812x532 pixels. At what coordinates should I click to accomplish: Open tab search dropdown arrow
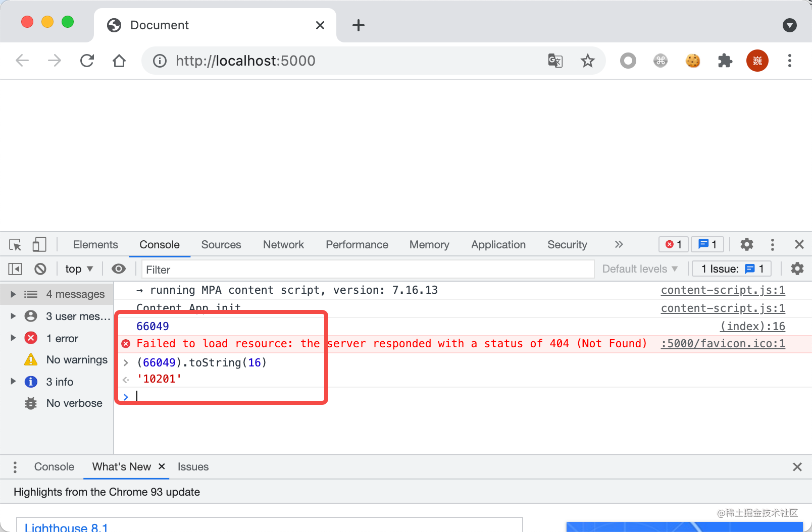[x=790, y=25]
